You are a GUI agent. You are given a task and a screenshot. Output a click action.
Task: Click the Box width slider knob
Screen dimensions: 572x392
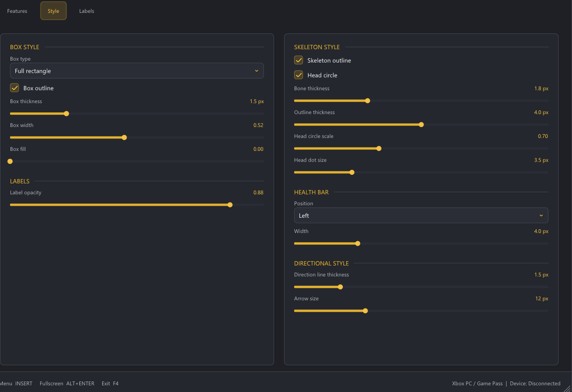[125, 138]
